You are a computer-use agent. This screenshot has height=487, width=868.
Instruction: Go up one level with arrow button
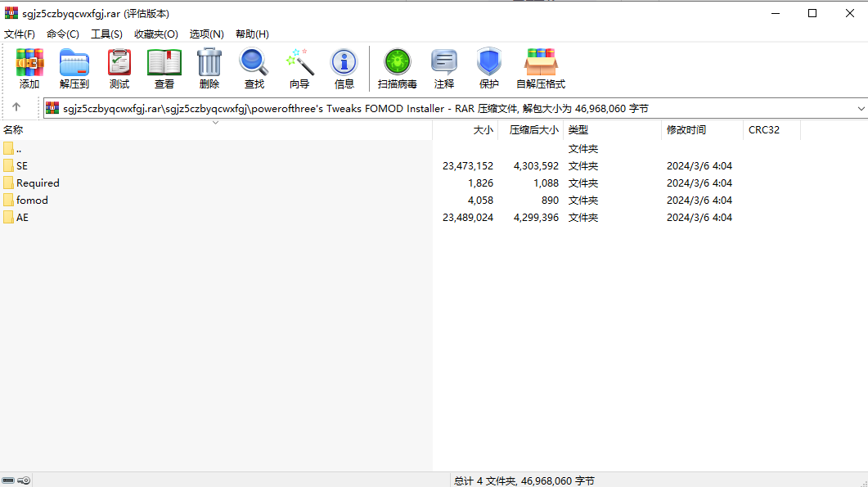pyautogui.click(x=16, y=107)
